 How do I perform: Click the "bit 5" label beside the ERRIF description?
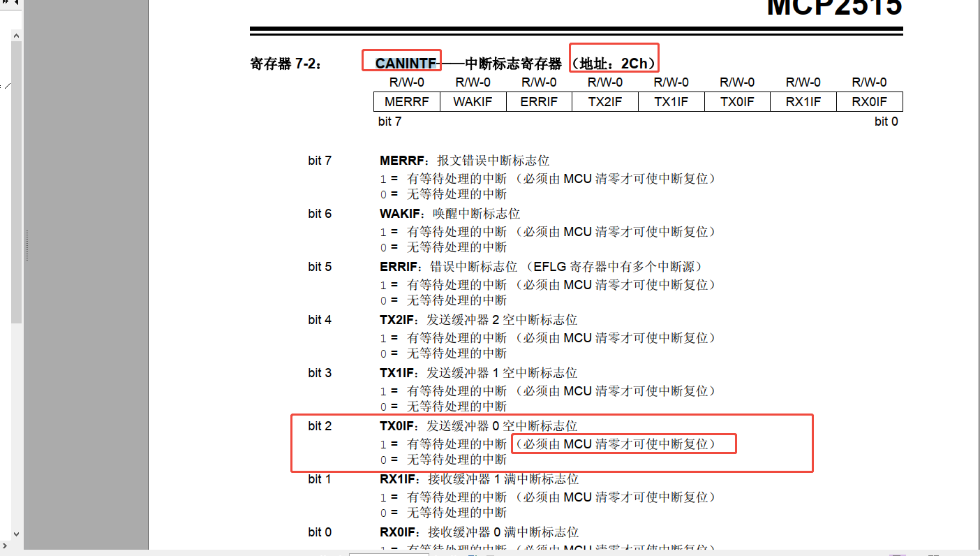click(x=320, y=267)
